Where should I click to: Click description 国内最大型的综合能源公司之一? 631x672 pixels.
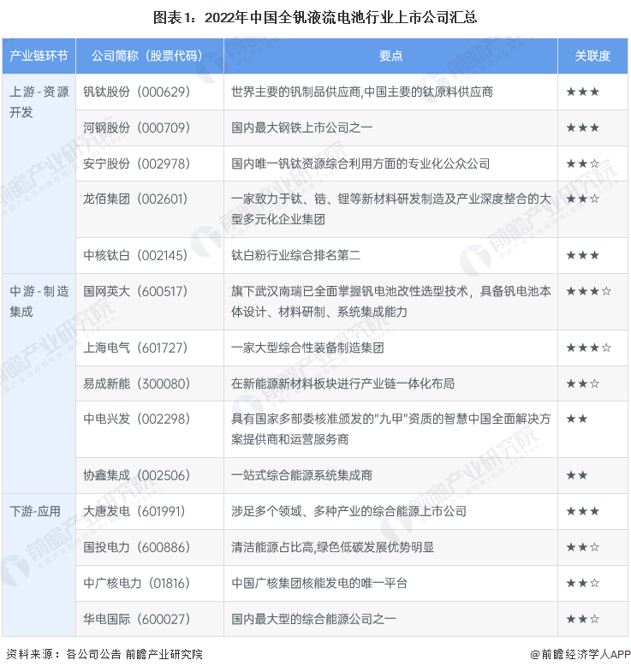(x=313, y=619)
